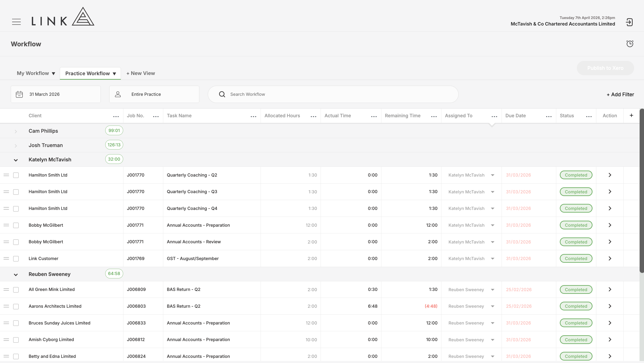Screen dimensions: 644x363
Task: Check the Quarterly Coaching - Q2 row checkbox
Action: pos(16,175)
